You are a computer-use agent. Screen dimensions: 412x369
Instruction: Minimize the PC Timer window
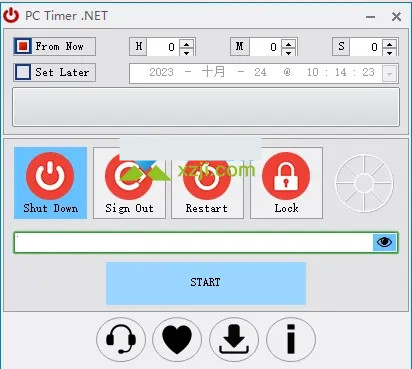[x=370, y=17]
